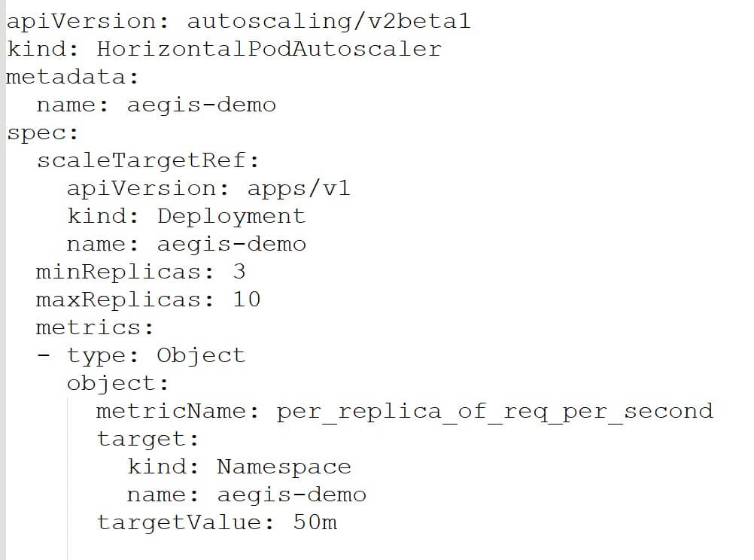Click the type Object value

point(201,355)
